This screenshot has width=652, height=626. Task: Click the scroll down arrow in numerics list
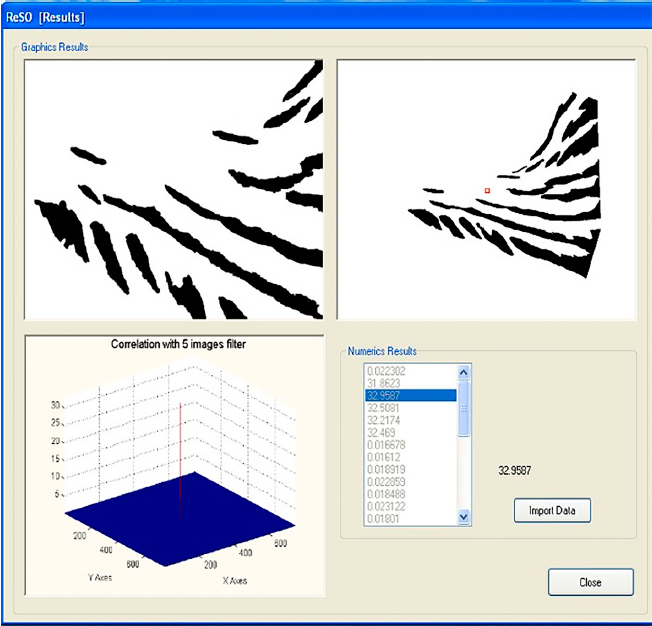(x=463, y=517)
